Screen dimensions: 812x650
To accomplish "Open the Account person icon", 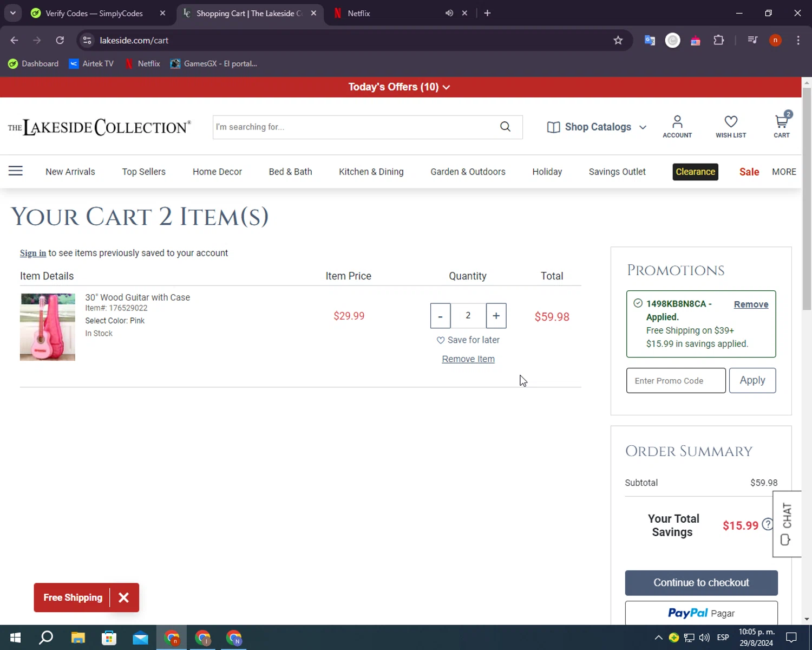I will [677, 126].
